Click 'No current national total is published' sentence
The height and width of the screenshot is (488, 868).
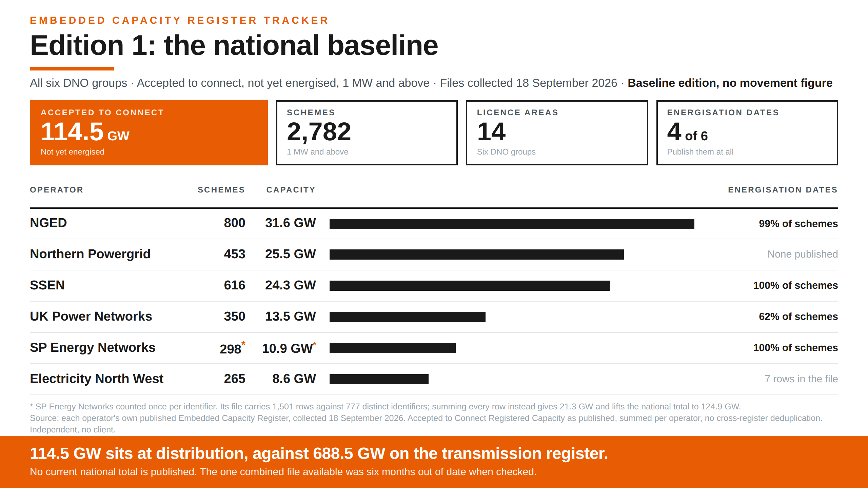(283, 472)
